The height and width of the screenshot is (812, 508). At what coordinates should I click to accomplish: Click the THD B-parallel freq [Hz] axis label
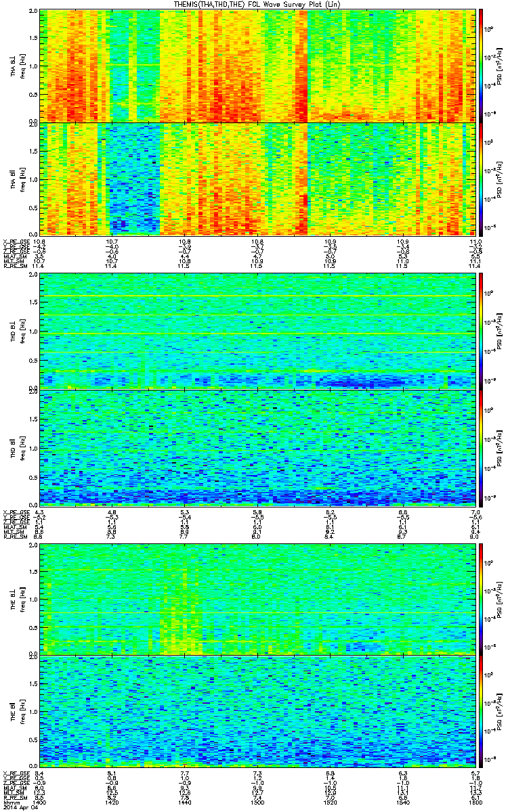(23, 447)
